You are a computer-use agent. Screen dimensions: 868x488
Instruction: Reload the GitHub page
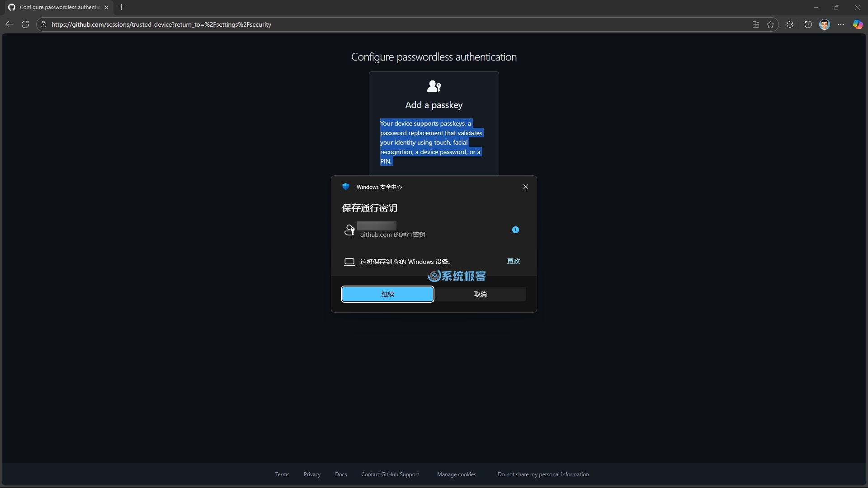(25, 24)
